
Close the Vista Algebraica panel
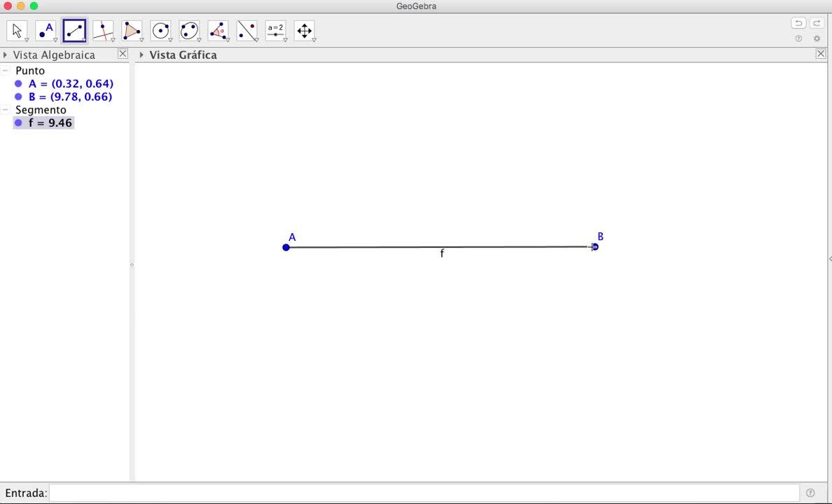123,54
